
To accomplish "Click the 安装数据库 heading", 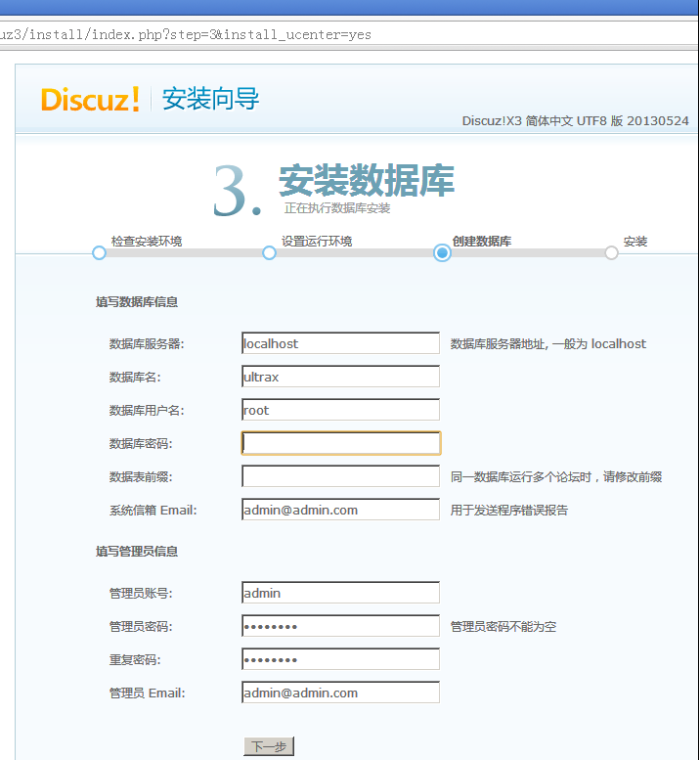I will [x=367, y=180].
